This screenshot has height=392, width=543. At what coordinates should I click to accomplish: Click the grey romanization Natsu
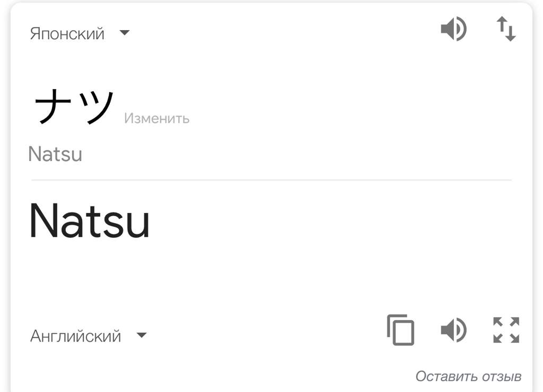(55, 154)
